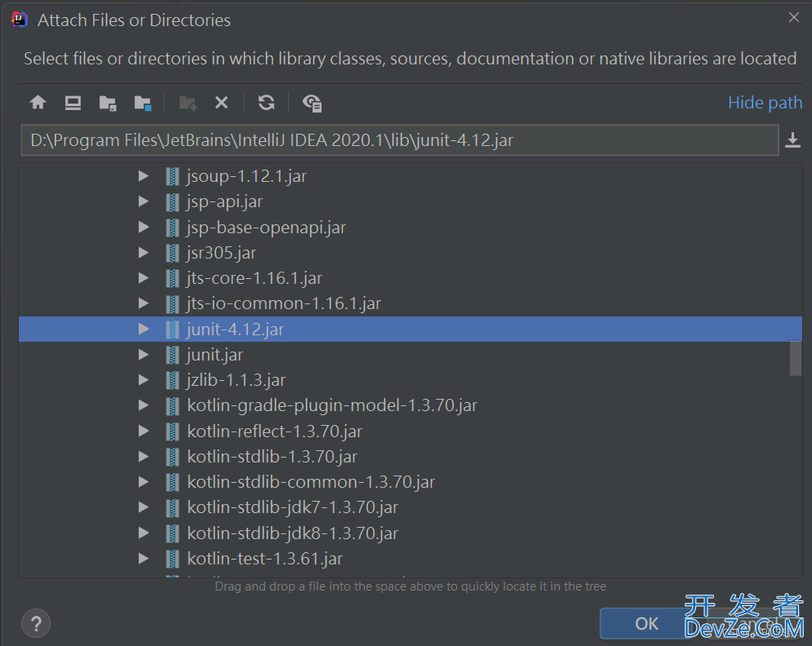Expand kotlin-stdlib-common-1.3.70.jar node
The height and width of the screenshot is (646, 812).
click(144, 482)
